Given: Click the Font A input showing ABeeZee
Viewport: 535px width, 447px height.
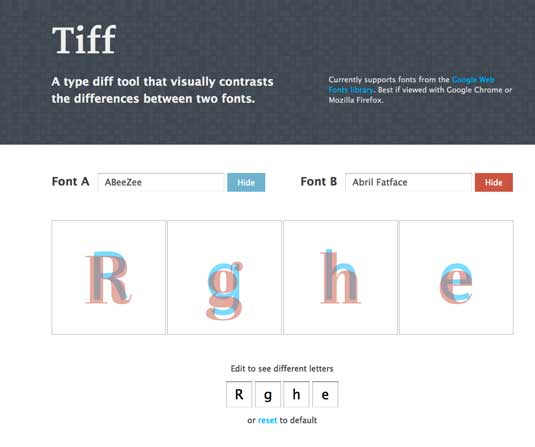Looking at the screenshot, I should (x=161, y=182).
